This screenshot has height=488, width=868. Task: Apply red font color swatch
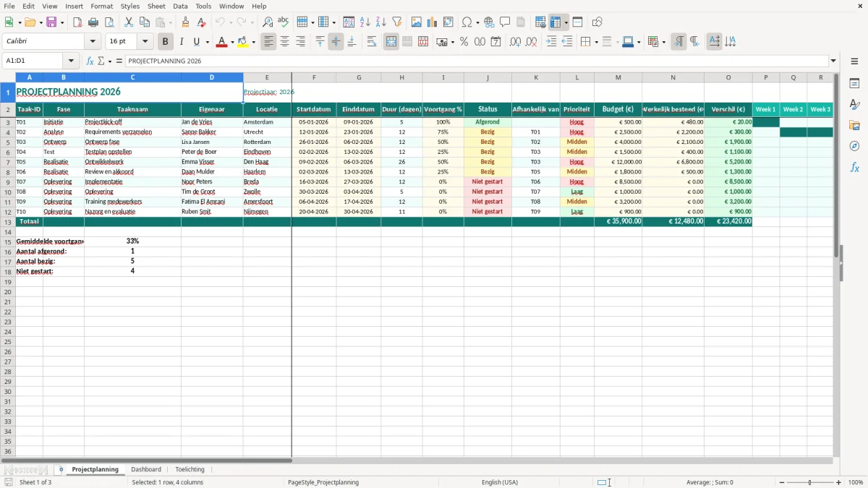(222, 42)
